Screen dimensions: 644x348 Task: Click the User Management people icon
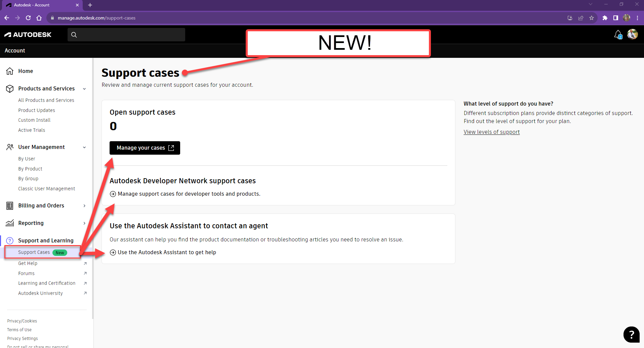pyautogui.click(x=10, y=147)
